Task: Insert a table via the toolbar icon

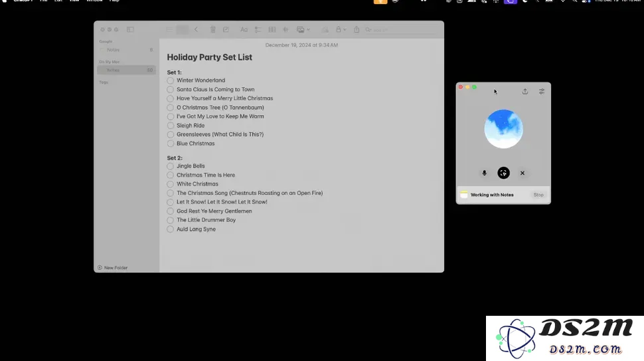Action: point(272,30)
